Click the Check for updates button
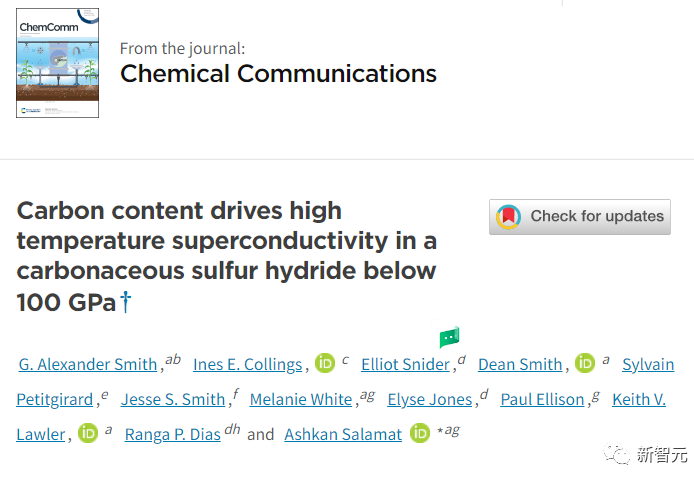 (x=580, y=217)
